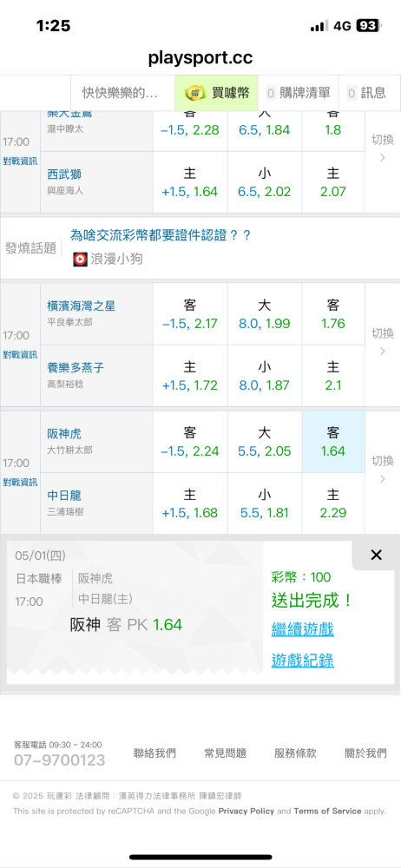Select 中日龍 主 +1.5, 1.68 spread
Screen dimensions: 401x868
click(x=190, y=503)
